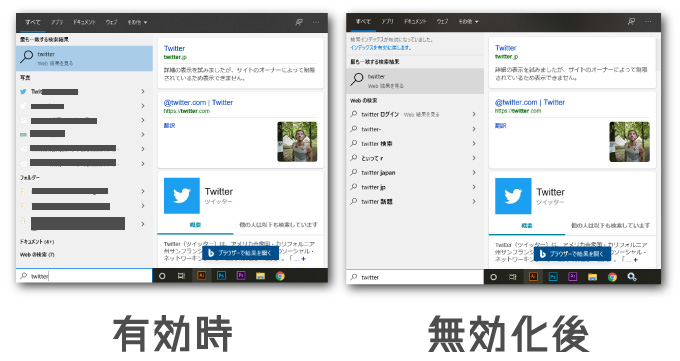Open Photoshop on the 有効時 panel taskbar
The image size is (680, 361).
(221, 276)
